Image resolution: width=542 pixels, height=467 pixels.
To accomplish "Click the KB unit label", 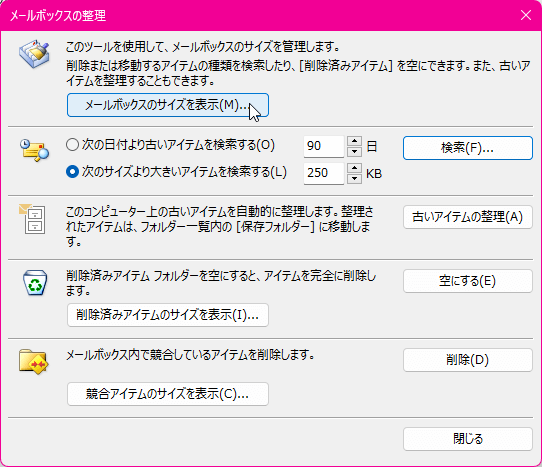I will [x=374, y=174].
